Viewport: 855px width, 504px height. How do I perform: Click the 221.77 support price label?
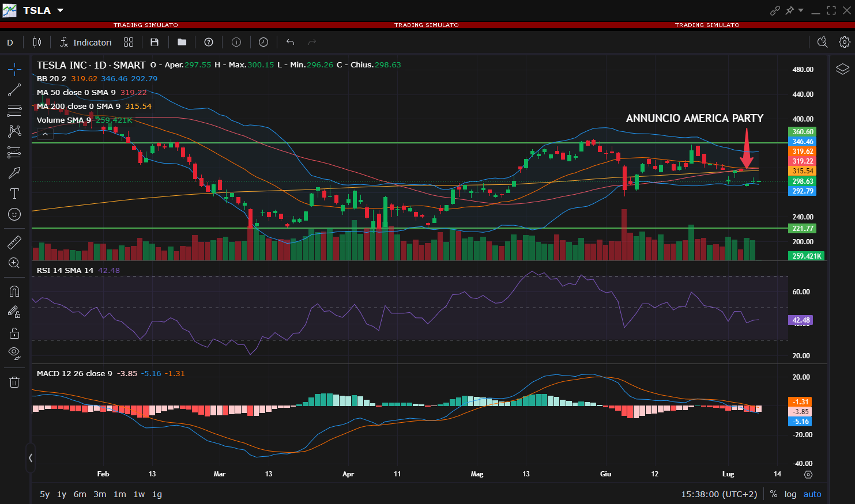[803, 229]
